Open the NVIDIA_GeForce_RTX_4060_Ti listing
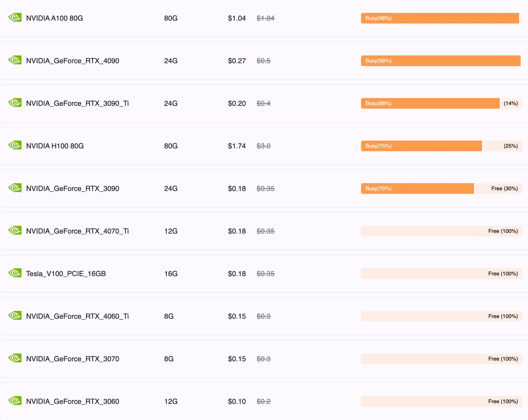The height and width of the screenshot is (420, 528). (77, 316)
